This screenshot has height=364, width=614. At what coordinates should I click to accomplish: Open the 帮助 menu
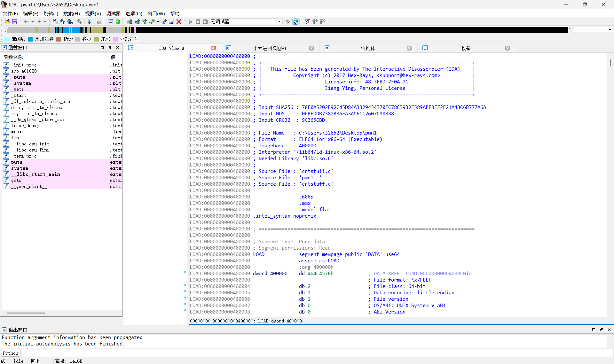(x=175, y=13)
